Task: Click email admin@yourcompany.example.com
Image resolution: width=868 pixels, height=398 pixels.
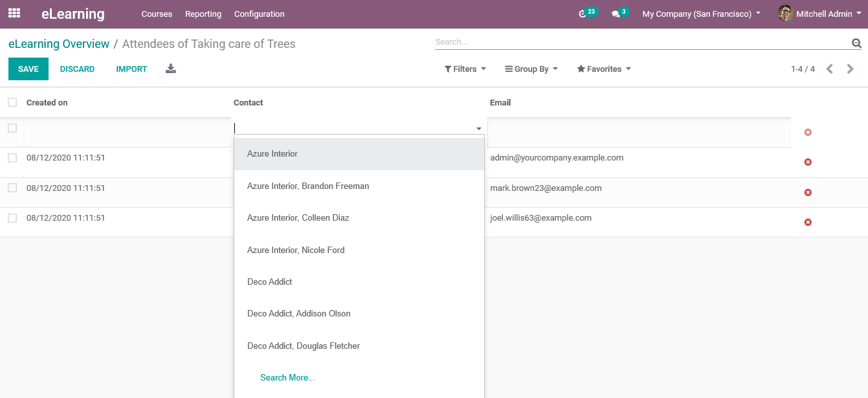Action: pyautogui.click(x=557, y=158)
